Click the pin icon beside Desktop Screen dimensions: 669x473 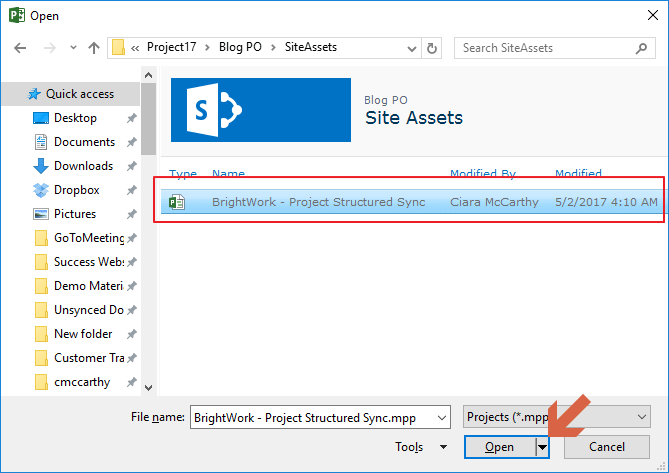click(132, 118)
